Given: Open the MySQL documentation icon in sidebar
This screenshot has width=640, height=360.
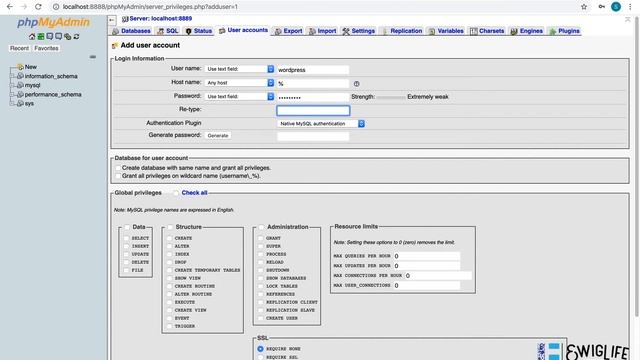Looking at the screenshot, I should [x=59, y=37].
